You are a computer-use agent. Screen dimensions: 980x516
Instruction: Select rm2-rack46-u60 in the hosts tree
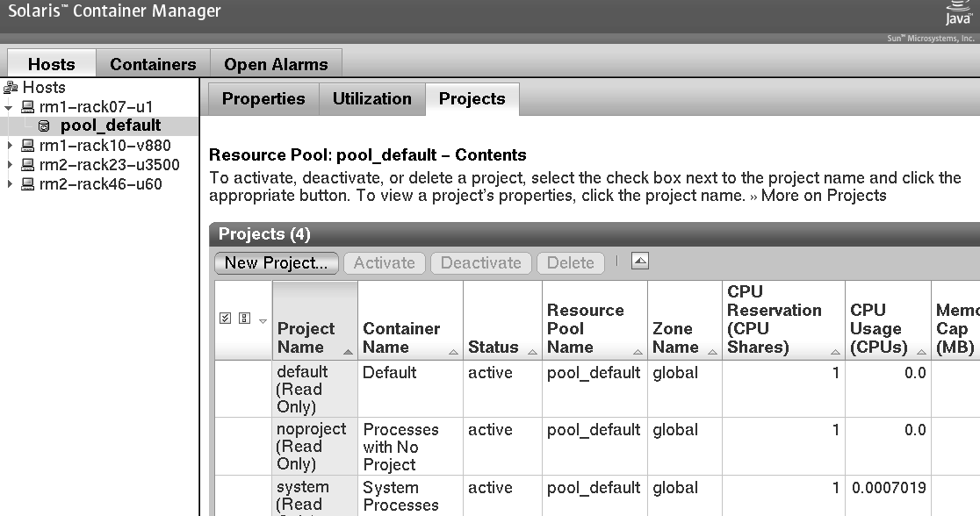tap(101, 184)
